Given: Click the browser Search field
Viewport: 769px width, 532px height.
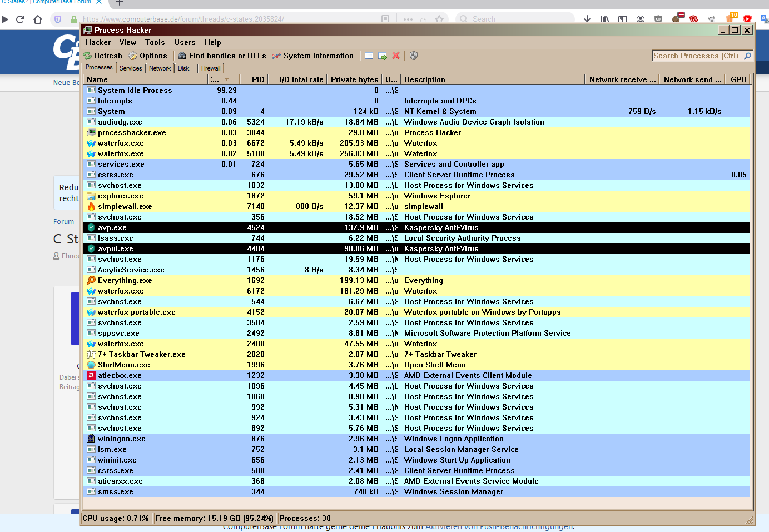Looking at the screenshot, I should click(x=514, y=19).
